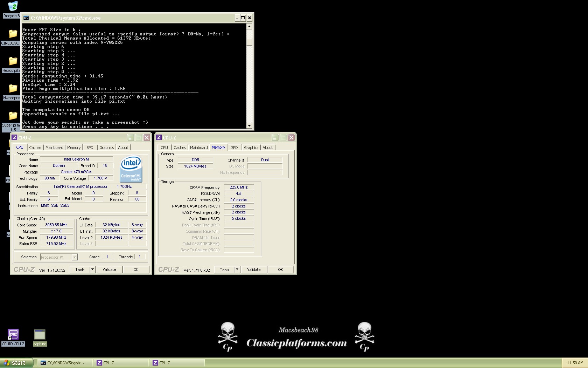Click the 11:50 AM system tray clock
Viewport: 588px width, 368px height.
click(x=575, y=363)
